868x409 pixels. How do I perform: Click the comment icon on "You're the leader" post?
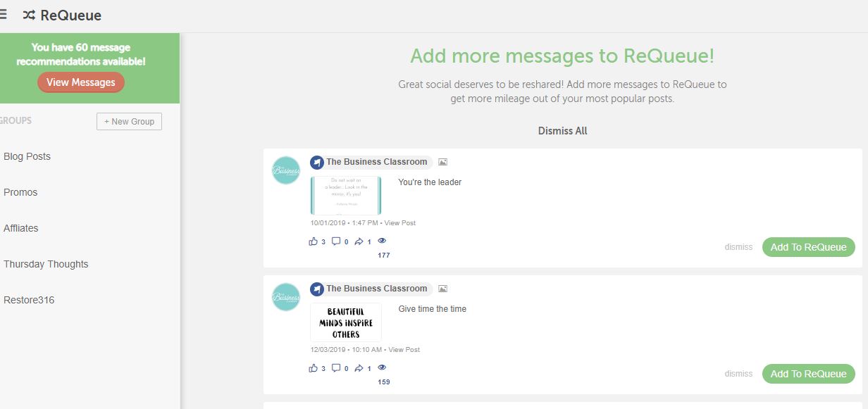336,241
